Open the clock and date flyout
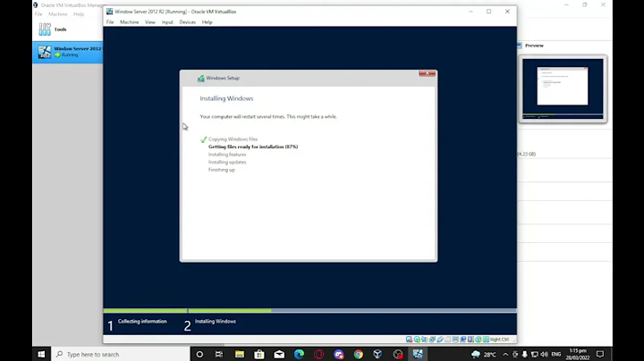644x361 pixels. 578,354
